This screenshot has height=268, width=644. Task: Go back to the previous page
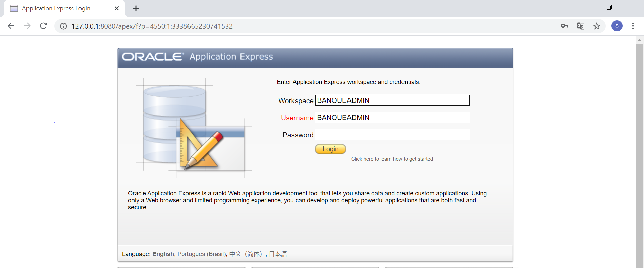(x=11, y=26)
